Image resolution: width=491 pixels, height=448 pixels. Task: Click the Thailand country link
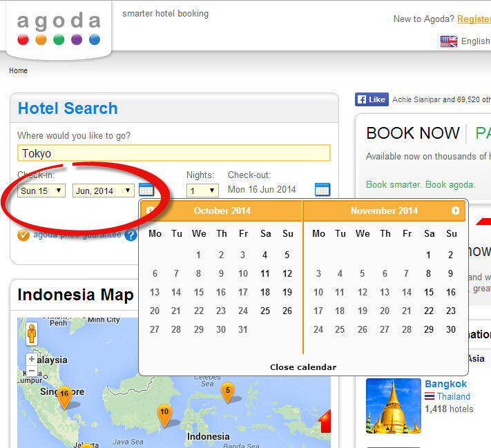coord(454,396)
